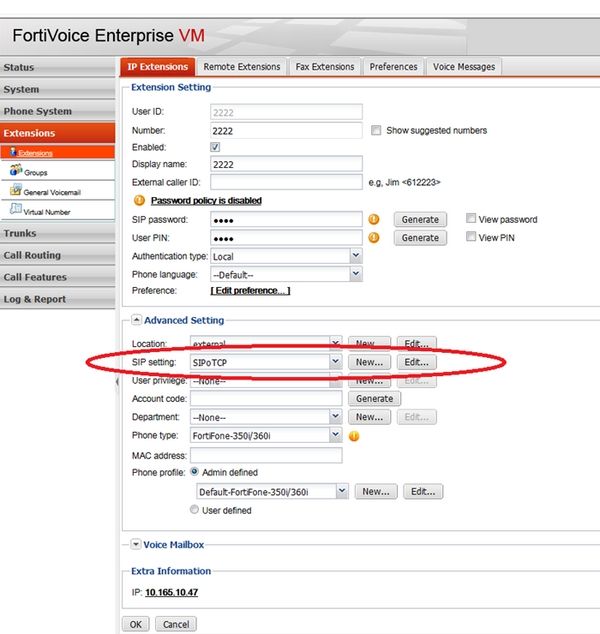Click the Password policy warning icon
The height and width of the screenshot is (634, 600).
[x=138, y=200]
